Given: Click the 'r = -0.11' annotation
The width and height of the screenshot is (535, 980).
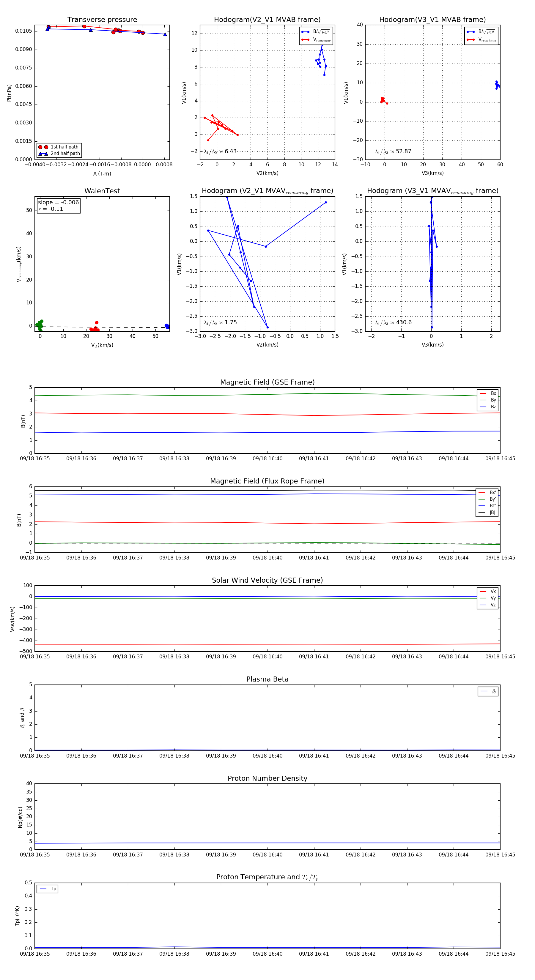Looking at the screenshot, I should click(51, 209).
